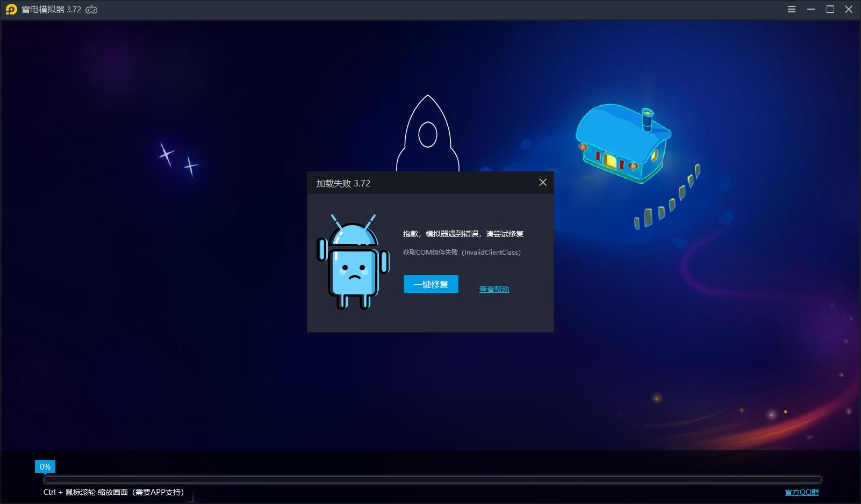The width and height of the screenshot is (861, 504).
Task: Close the 加载失败 error dialog
Action: click(x=543, y=183)
